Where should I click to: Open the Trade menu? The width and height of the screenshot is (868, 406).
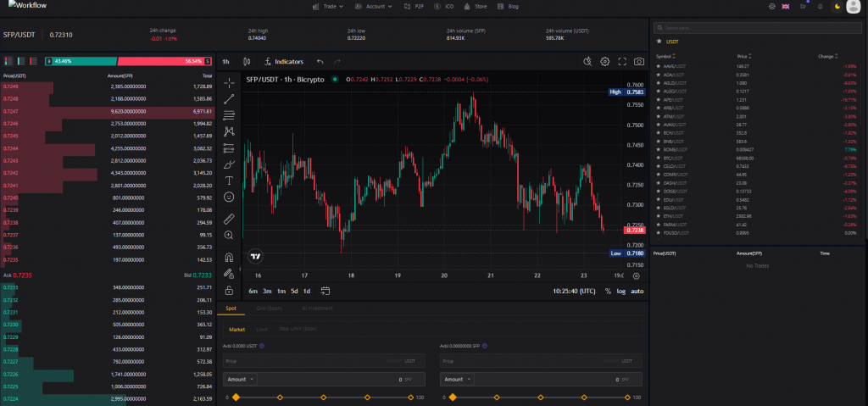(328, 7)
